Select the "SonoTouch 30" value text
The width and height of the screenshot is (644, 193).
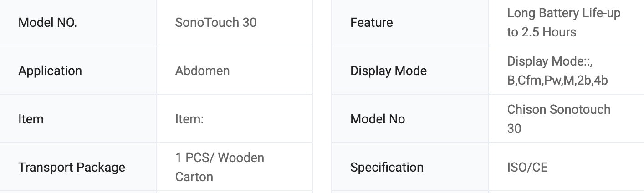click(215, 23)
